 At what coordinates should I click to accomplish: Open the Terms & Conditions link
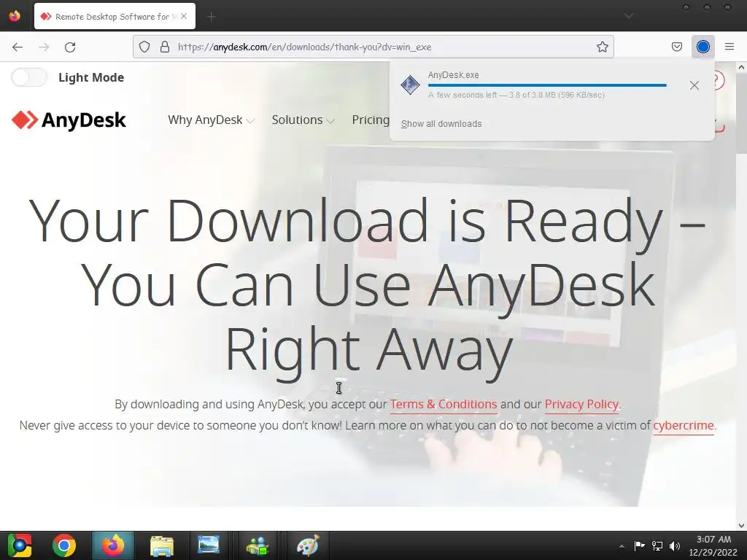[x=443, y=404]
